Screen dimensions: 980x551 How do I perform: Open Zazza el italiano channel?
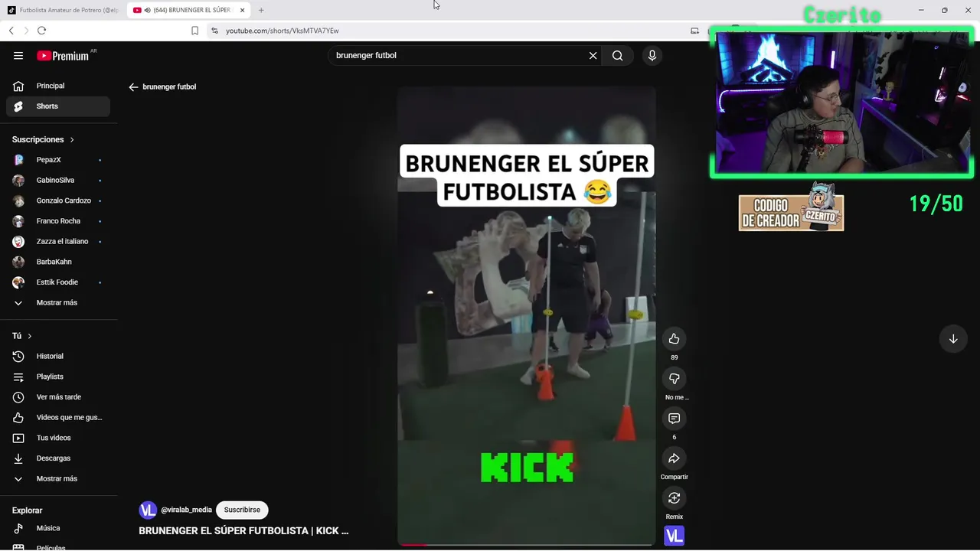coord(58,242)
